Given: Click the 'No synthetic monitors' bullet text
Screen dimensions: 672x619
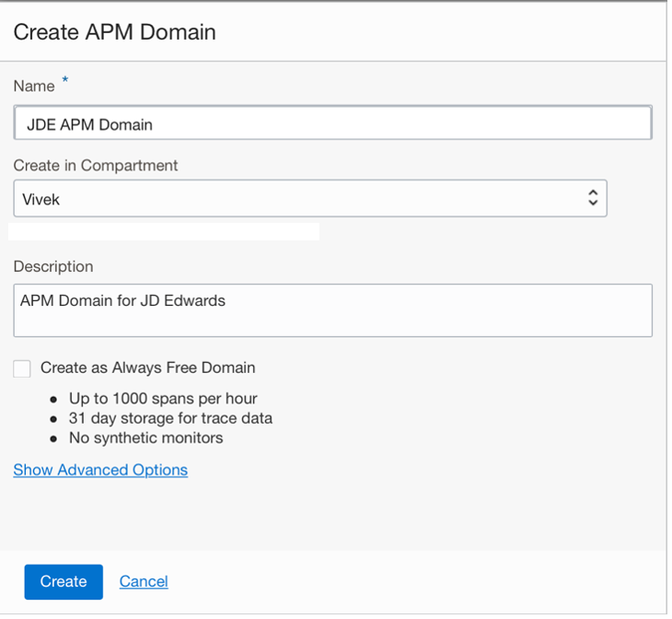Looking at the screenshot, I should point(145,438).
